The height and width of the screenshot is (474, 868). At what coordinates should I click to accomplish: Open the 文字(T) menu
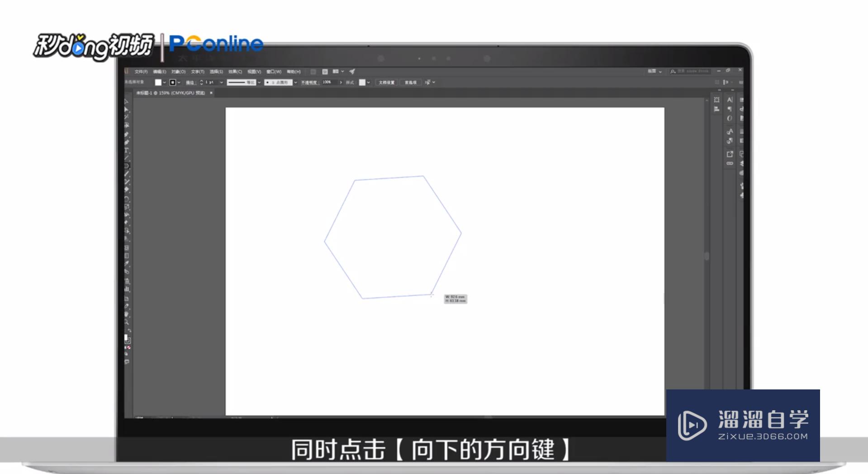point(198,71)
